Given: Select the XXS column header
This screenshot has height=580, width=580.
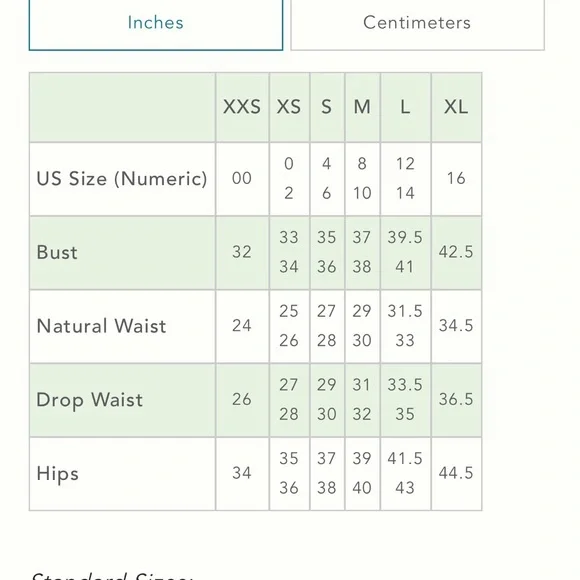Looking at the screenshot, I should tap(242, 107).
